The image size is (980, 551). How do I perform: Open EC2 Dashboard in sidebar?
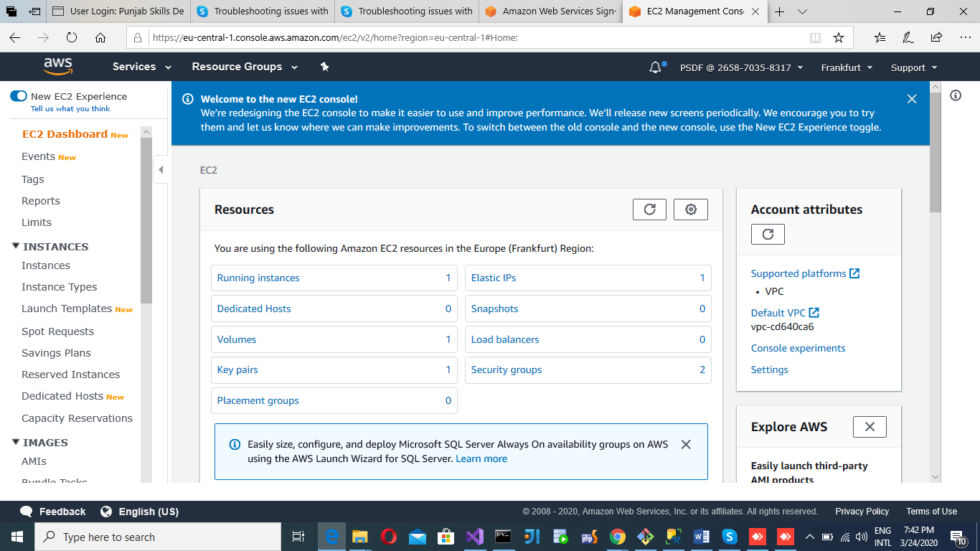[x=65, y=134]
